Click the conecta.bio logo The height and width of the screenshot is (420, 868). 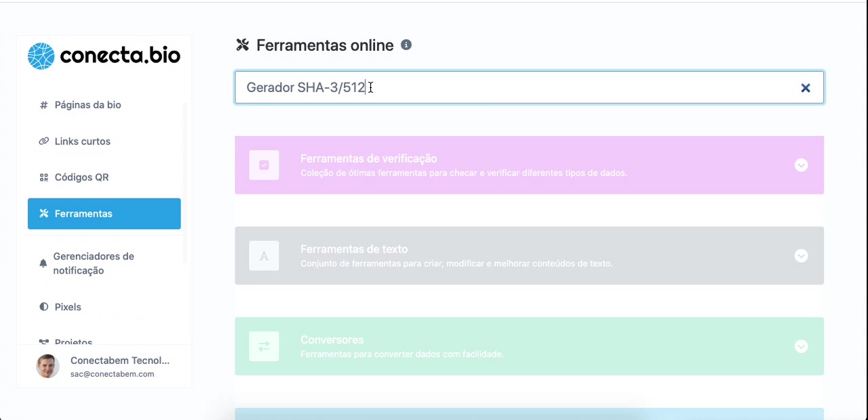coord(103,56)
